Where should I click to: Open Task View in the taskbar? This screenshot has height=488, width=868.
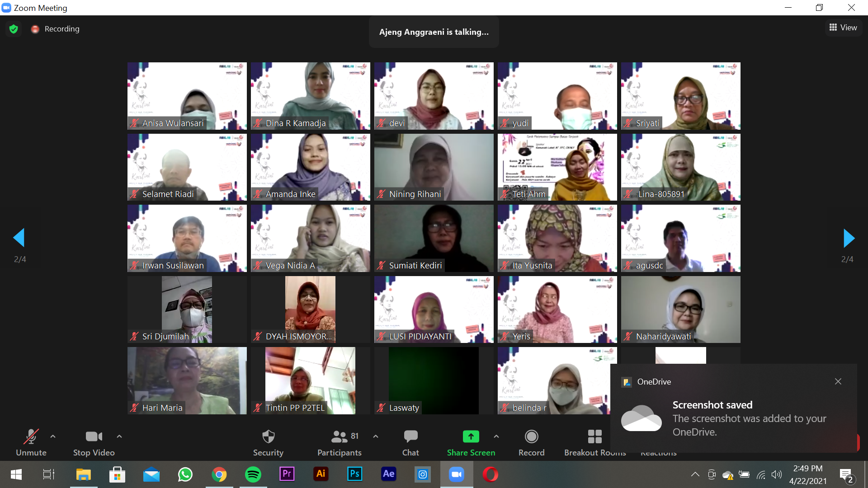click(x=48, y=474)
